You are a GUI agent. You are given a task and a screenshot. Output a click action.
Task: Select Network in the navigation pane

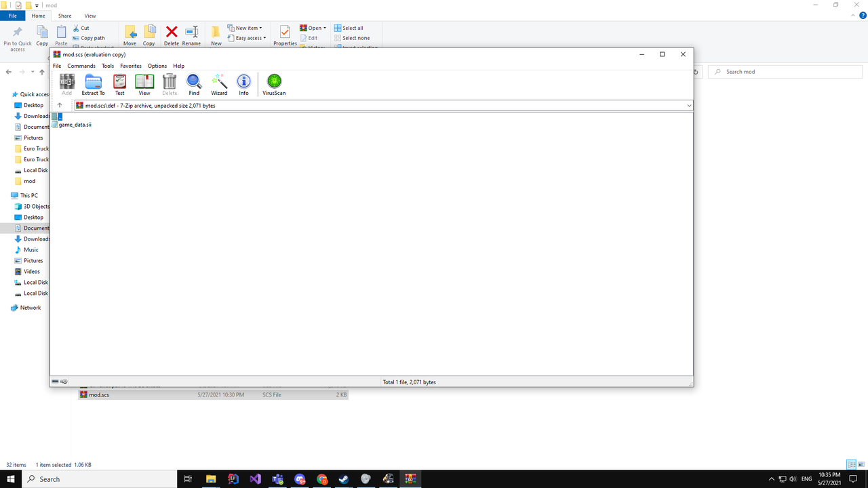pos(26,307)
